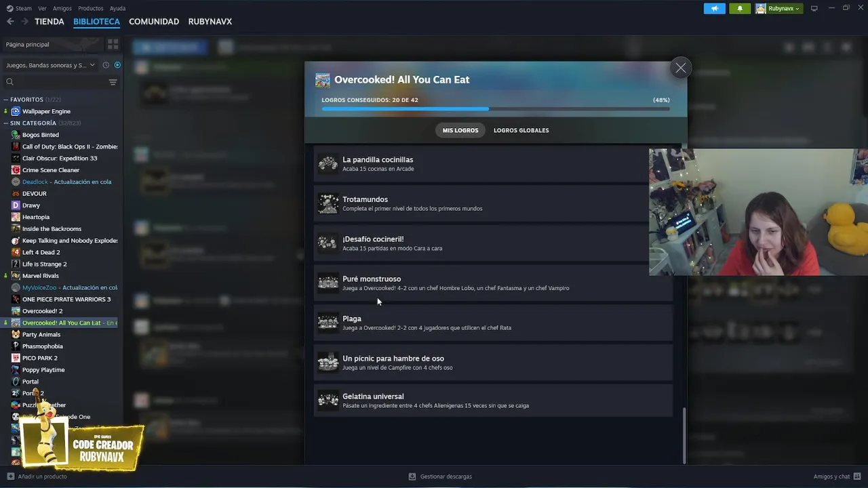Viewport: 868px width, 488px height.
Task: Open Amigos y chat
Action: tap(836, 476)
